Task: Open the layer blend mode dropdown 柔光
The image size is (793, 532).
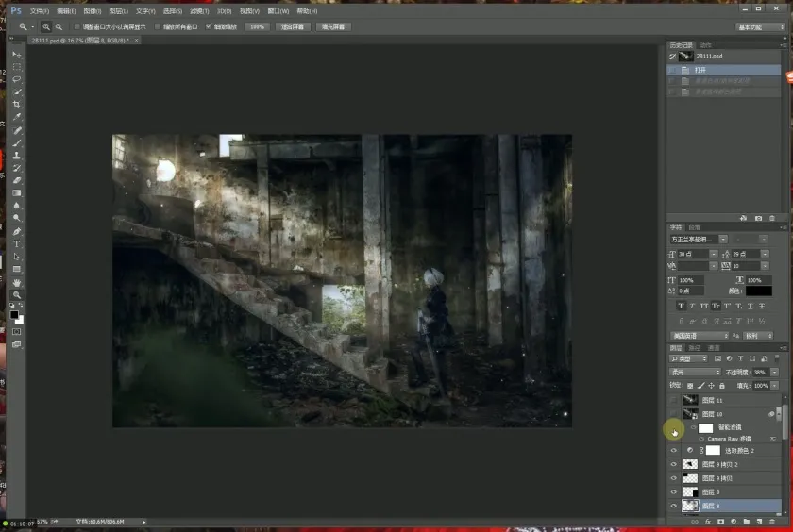Action: pyautogui.click(x=695, y=373)
